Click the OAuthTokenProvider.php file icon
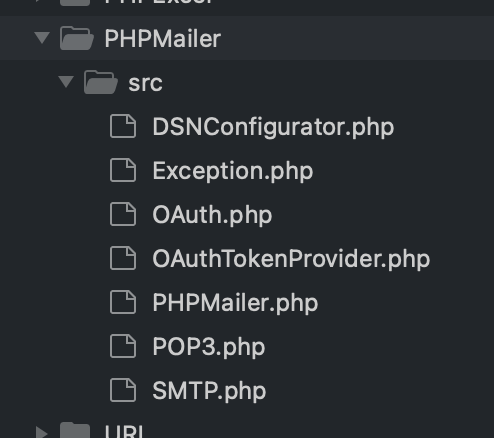Screen dimensions: 494x438 point(123,258)
